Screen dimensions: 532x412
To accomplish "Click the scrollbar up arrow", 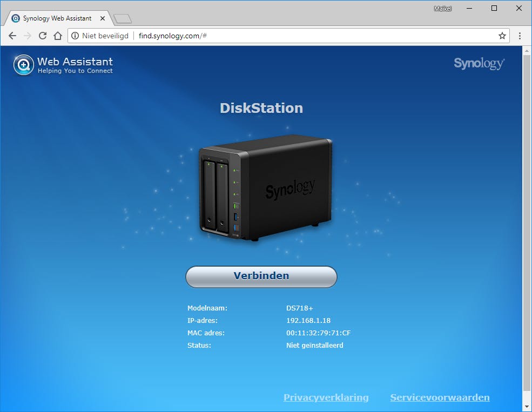I will 527,51.
